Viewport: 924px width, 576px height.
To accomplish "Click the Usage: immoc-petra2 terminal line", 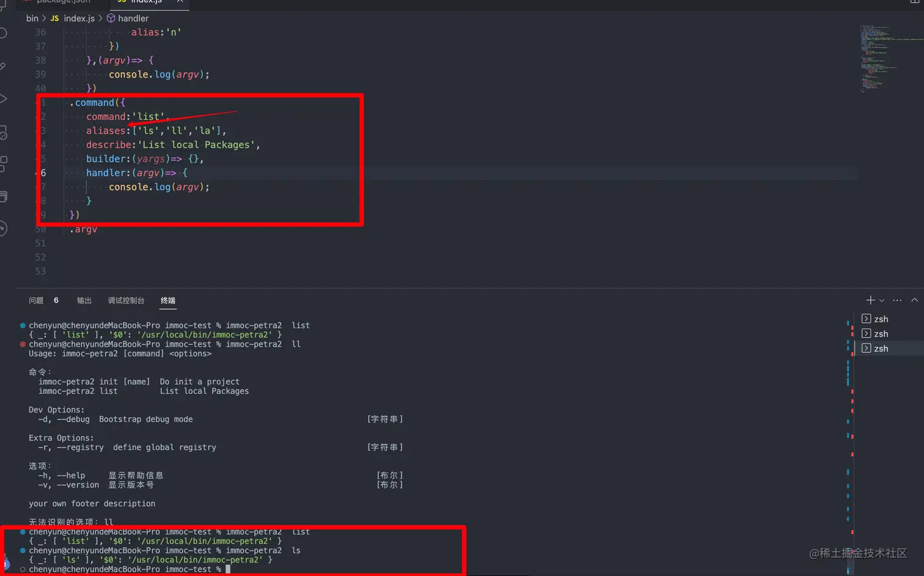I will [120, 353].
